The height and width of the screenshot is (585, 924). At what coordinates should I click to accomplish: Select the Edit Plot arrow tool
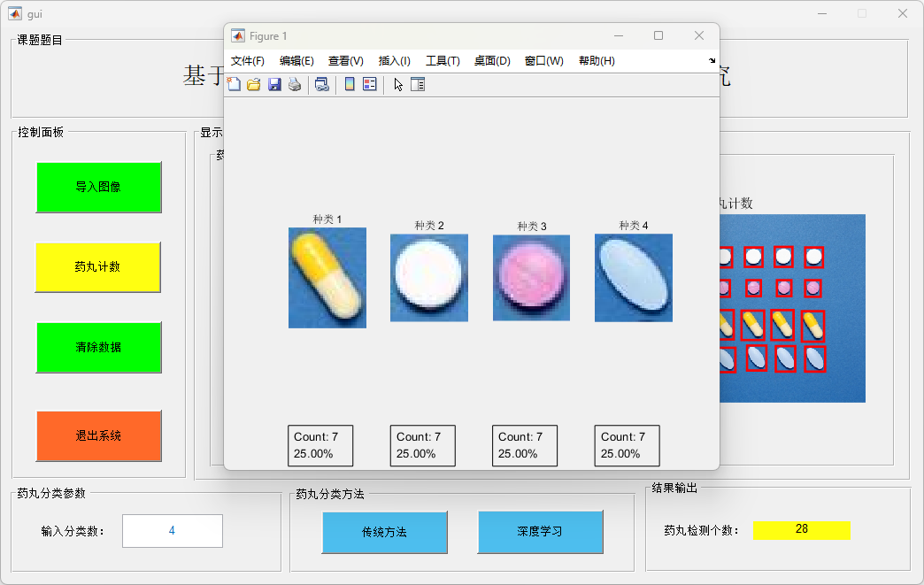point(398,84)
